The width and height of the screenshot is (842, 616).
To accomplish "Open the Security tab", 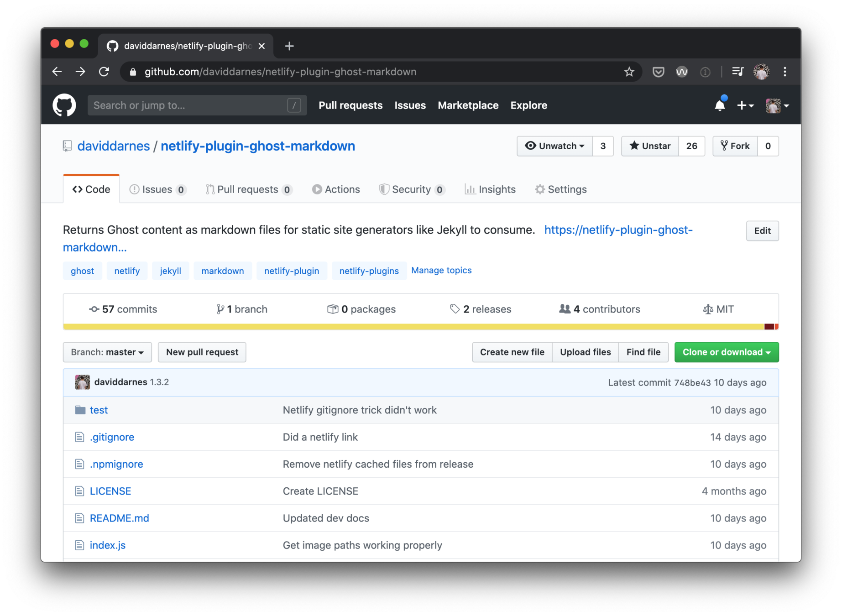I will 412,189.
